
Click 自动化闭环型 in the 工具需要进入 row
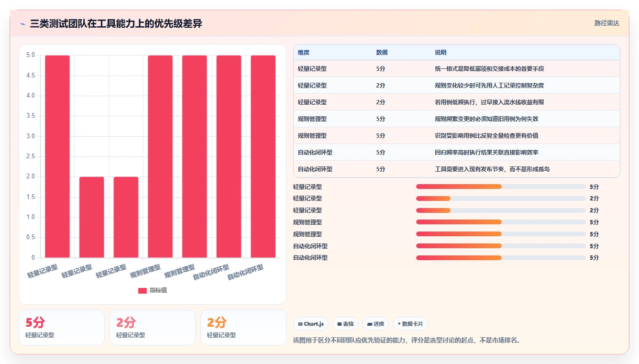click(x=315, y=169)
